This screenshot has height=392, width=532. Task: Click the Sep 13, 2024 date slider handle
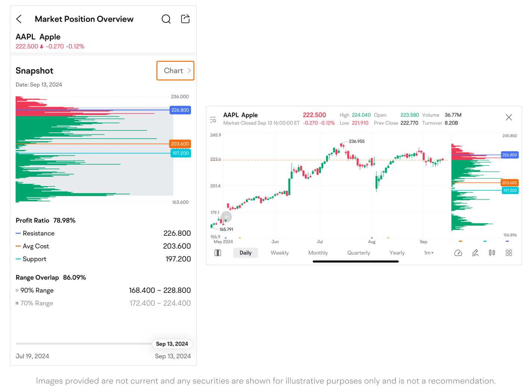pyautogui.click(x=172, y=344)
